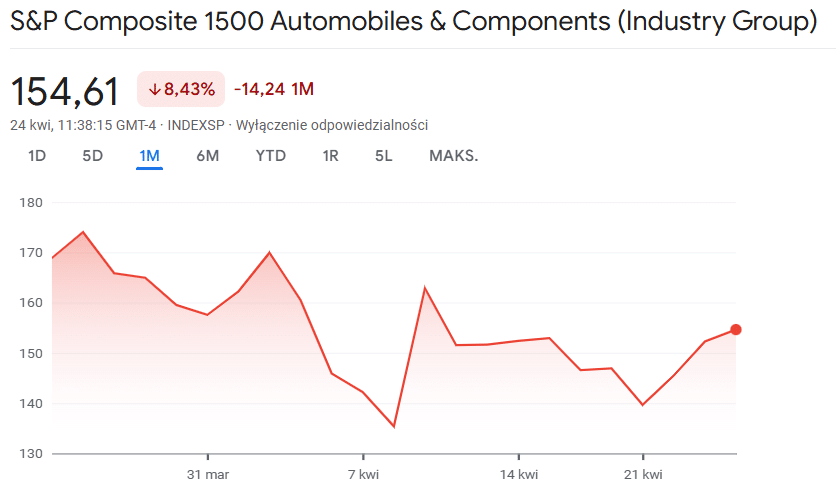Click the red down arrow icon
This screenshot has height=497, width=836.
[x=154, y=89]
